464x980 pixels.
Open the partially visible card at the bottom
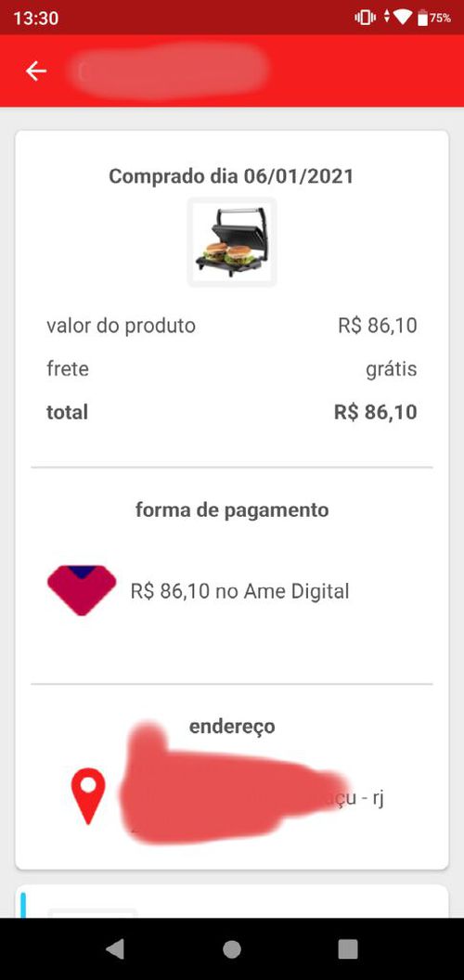pyautogui.click(x=232, y=901)
